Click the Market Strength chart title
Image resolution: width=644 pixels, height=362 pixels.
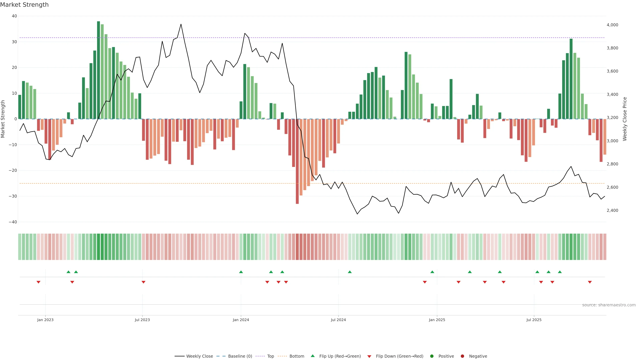click(x=24, y=5)
